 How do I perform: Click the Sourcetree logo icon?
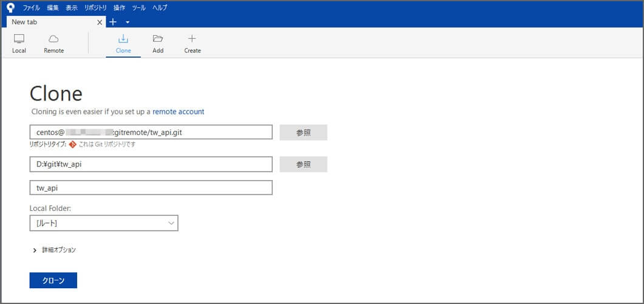10,8
